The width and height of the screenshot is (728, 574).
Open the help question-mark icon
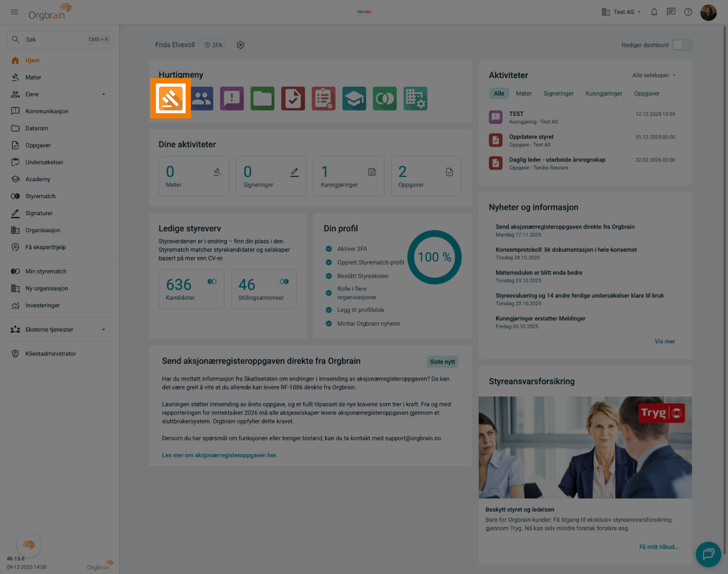coord(688,12)
